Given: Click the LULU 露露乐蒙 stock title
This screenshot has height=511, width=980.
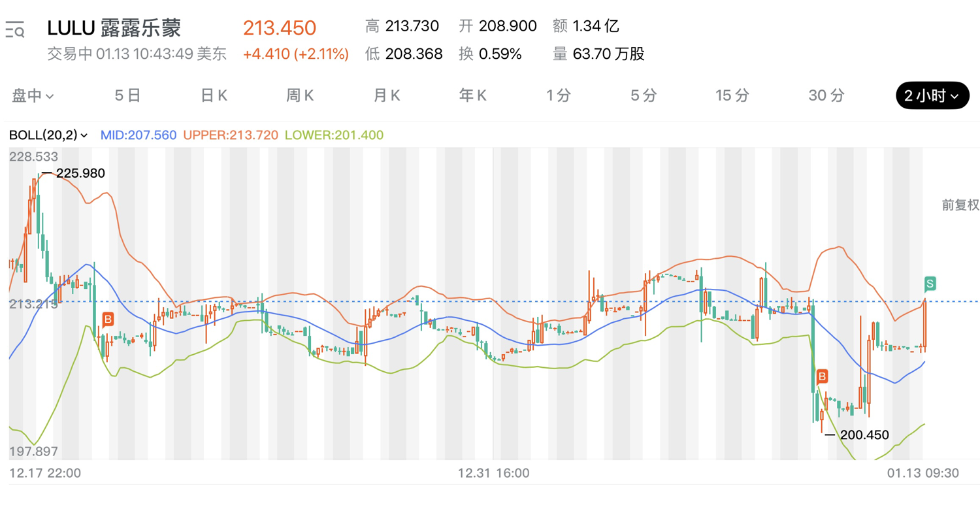Looking at the screenshot, I should (114, 28).
